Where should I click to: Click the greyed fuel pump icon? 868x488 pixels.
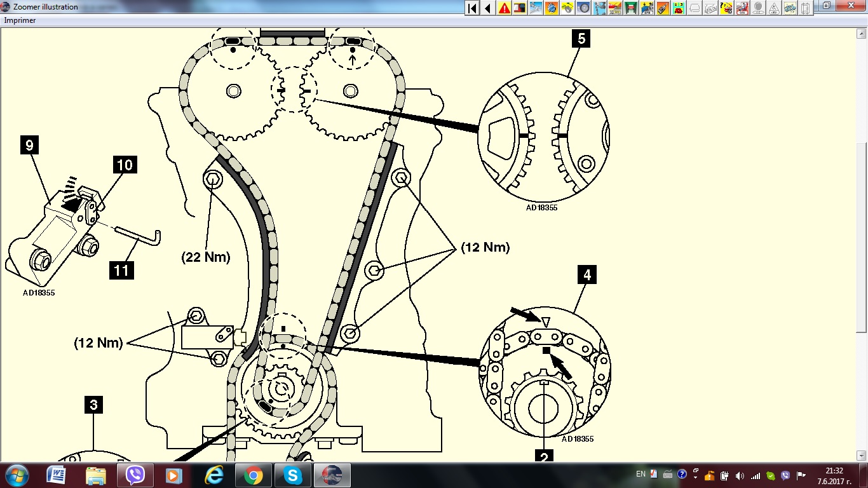coord(806,8)
